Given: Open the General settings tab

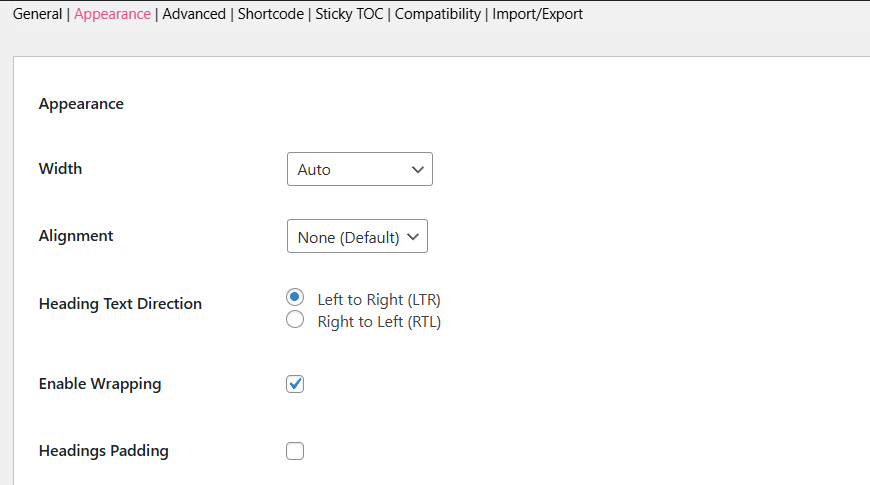Looking at the screenshot, I should point(37,14).
